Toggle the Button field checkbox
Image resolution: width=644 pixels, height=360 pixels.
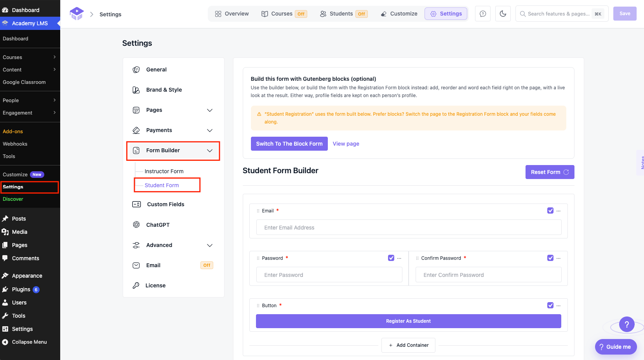pyautogui.click(x=550, y=305)
